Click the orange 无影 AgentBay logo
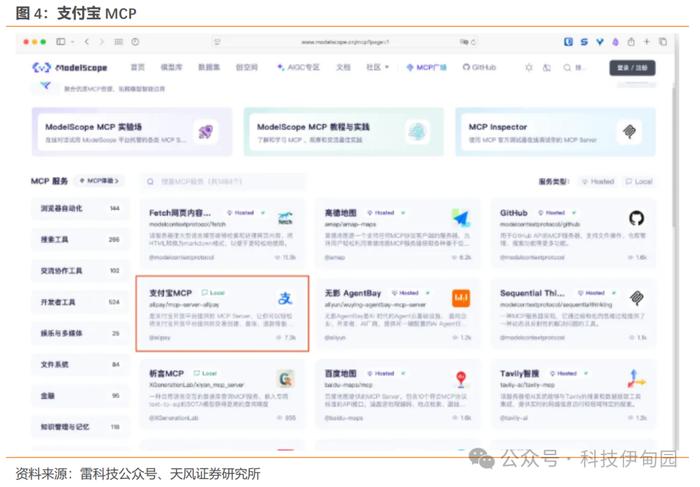 461,298
